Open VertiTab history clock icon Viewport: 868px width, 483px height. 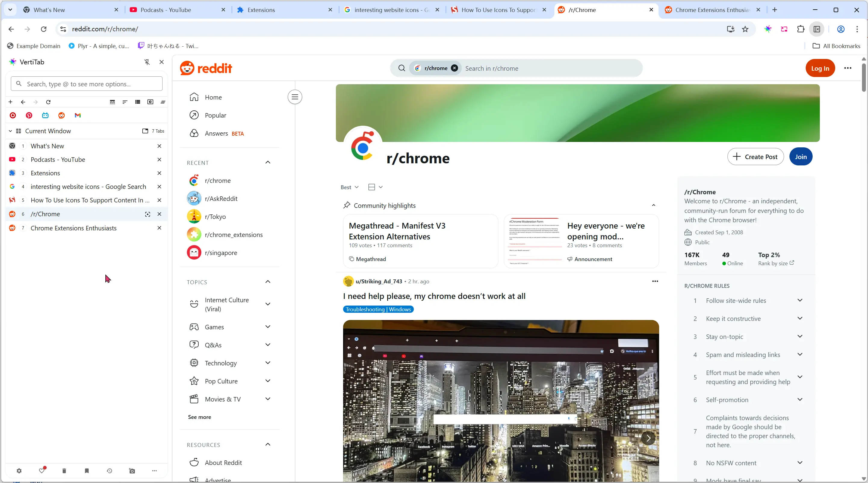109,471
